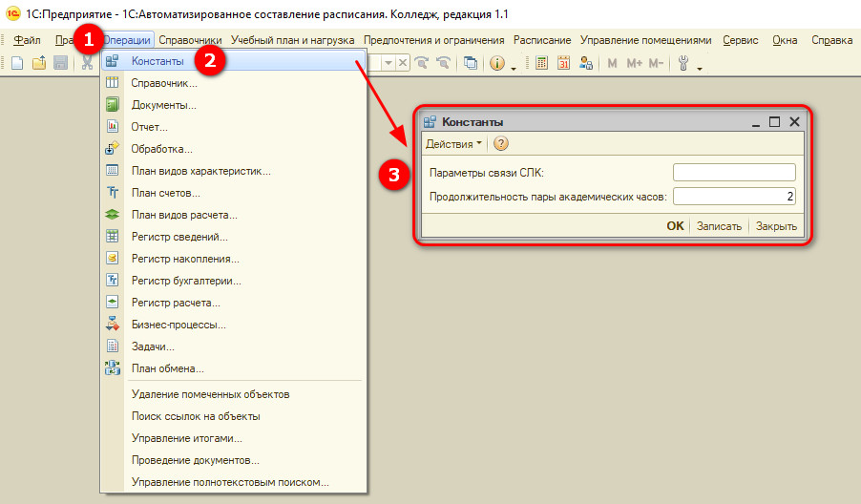Open the Управление помещениями menu
This screenshot has width=861, height=504.
[x=645, y=40]
